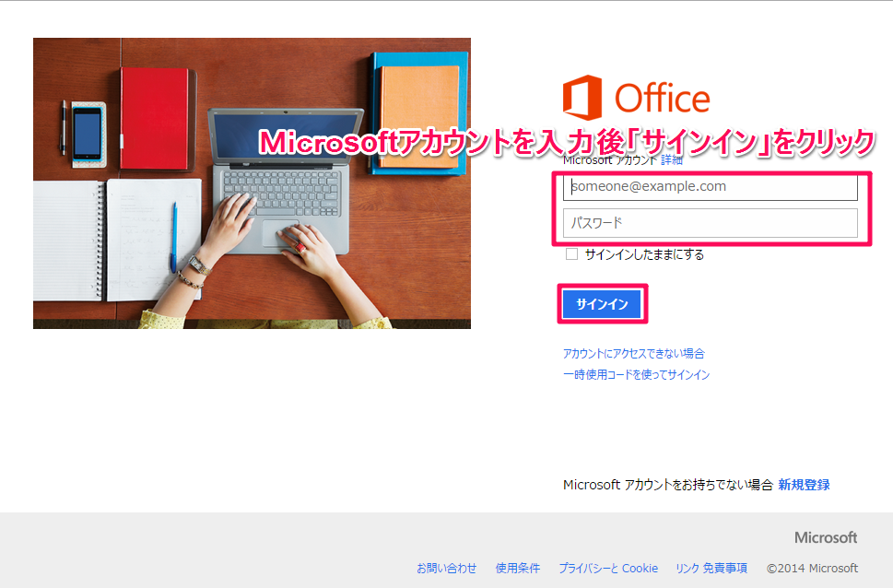The height and width of the screenshot is (588, 893).
Task: Select 一時使用コードを使ってサインイン link
Action: click(x=636, y=374)
